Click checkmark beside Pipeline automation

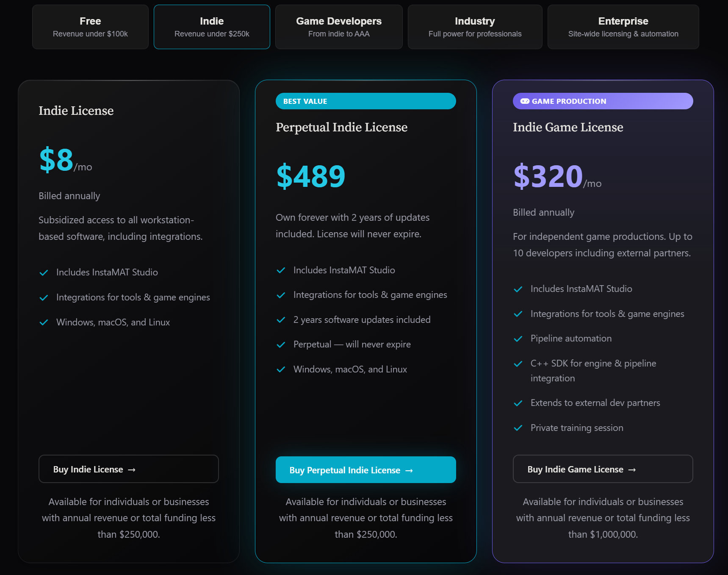pyautogui.click(x=518, y=339)
